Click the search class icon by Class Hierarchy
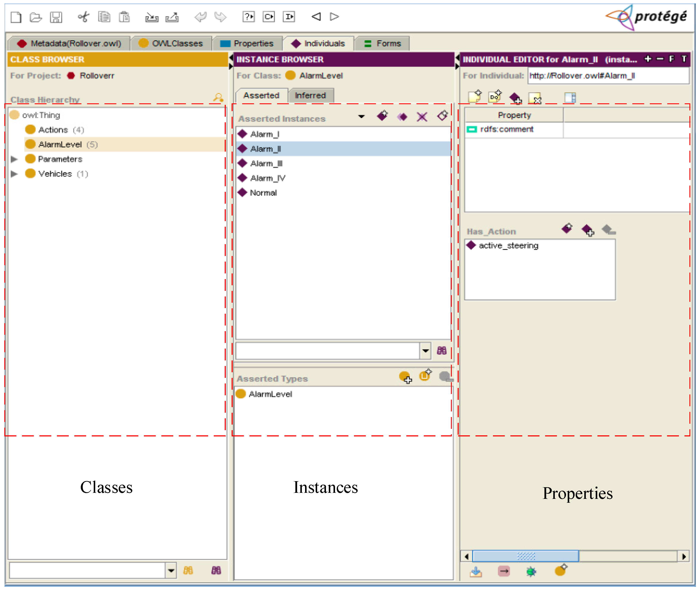 click(218, 98)
